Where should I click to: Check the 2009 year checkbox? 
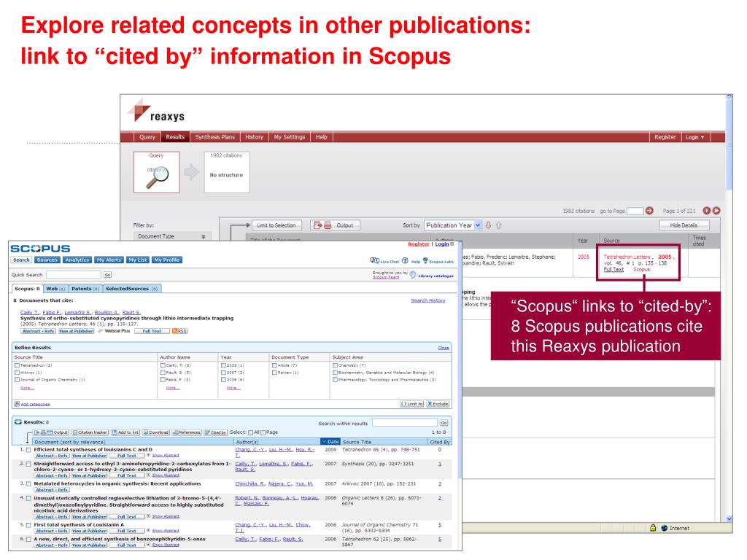point(224,366)
